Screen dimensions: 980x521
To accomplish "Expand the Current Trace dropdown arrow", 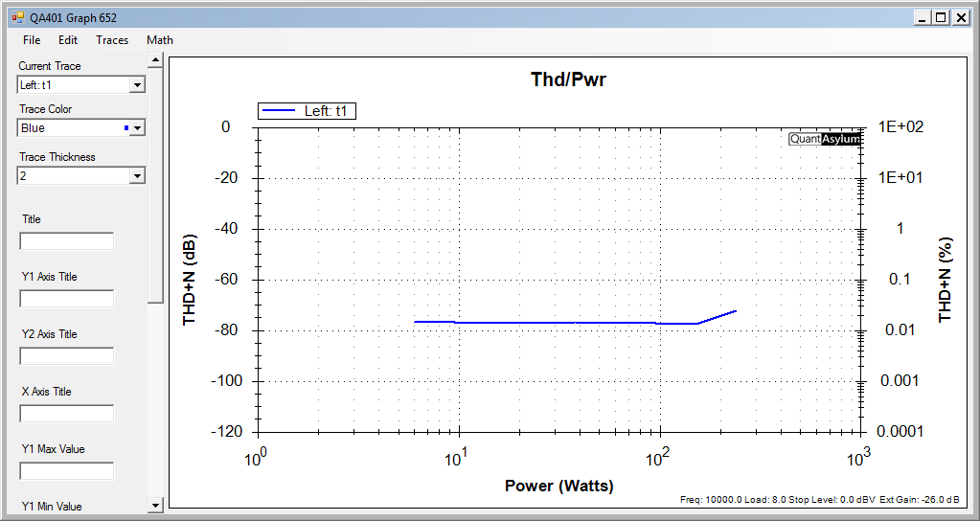I will point(138,85).
